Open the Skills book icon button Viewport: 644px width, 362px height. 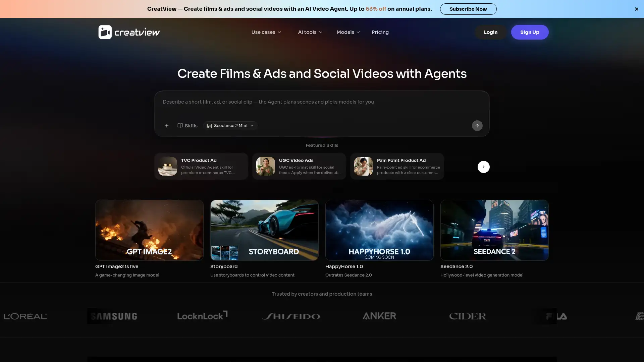pyautogui.click(x=187, y=126)
